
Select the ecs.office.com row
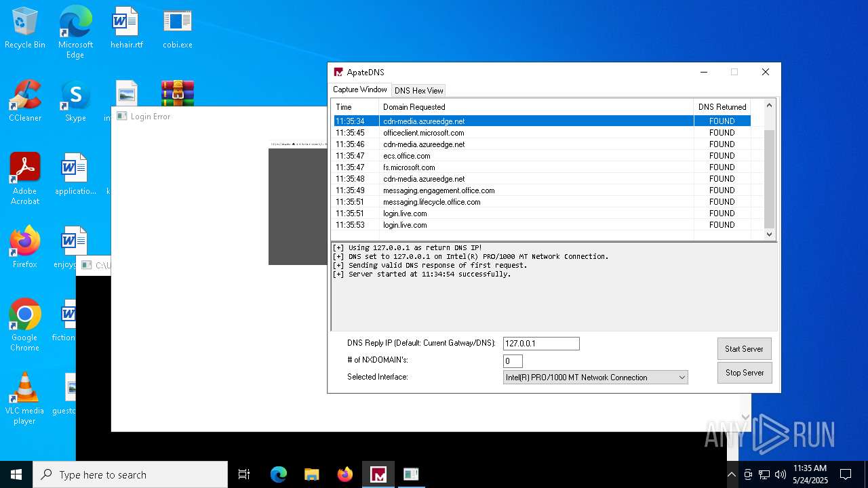(541, 156)
